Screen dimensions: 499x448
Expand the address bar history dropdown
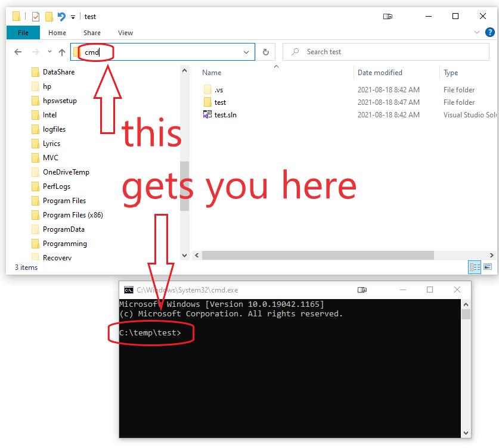pyautogui.click(x=246, y=52)
